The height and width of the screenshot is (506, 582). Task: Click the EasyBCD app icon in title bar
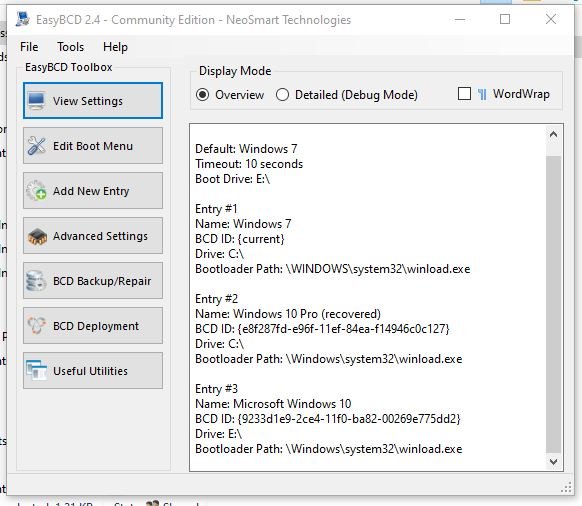tap(23, 19)
